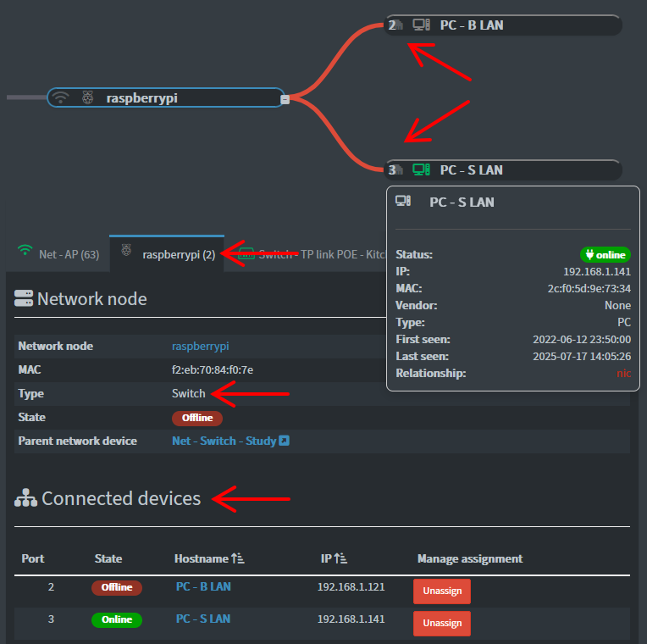This screenshot has height=644, width=647.
Task: Click the green online status badge in the tooltip
Action: pos(605,254)
